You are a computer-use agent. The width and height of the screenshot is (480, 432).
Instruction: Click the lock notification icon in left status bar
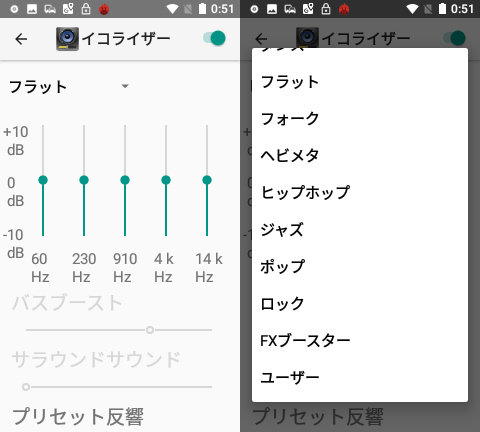[x=86, y=9]
